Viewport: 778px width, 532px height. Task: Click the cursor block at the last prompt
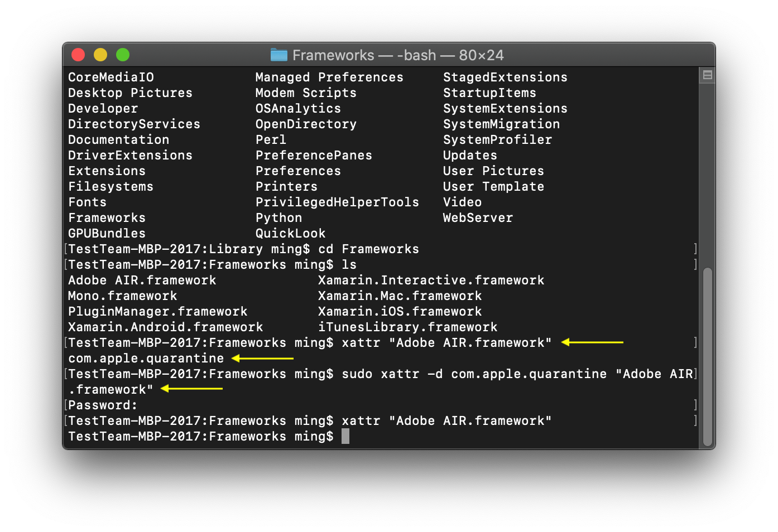point(345,436)
